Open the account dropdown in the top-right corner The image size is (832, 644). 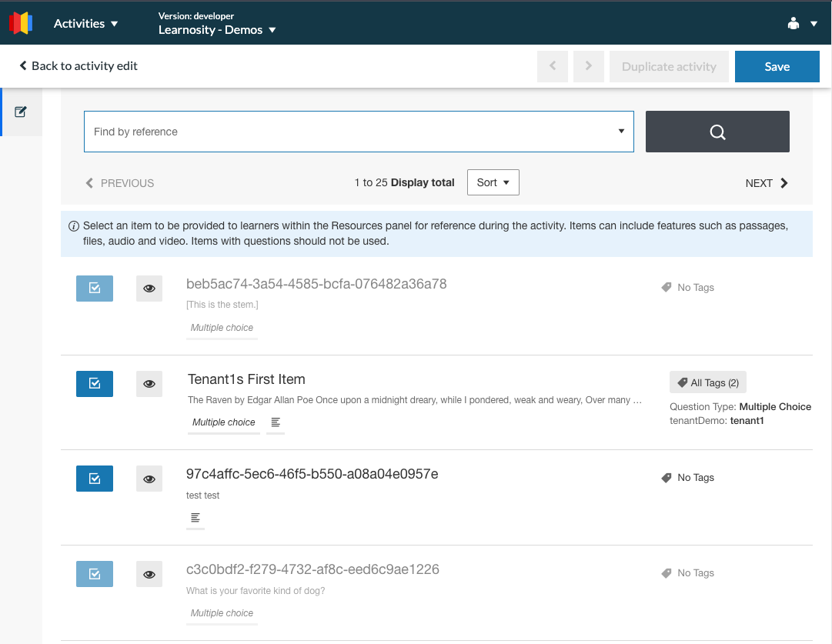click(x=814, y=22)
